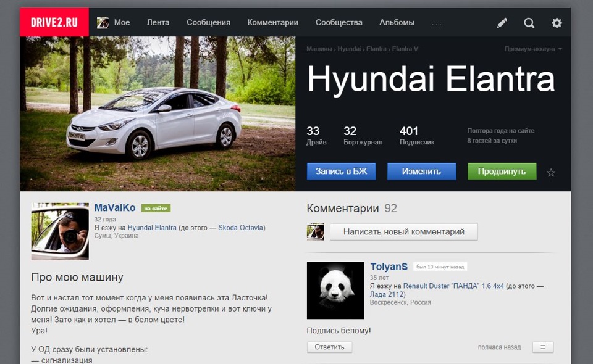Open the Hyundai Elantra link under MaValKo

(152, 228)
